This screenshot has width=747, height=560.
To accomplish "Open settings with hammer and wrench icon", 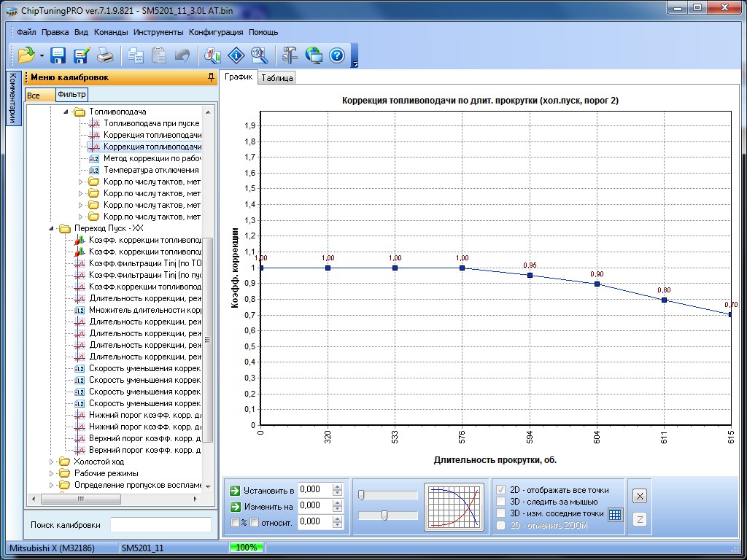I will click(x=290, y=55).
